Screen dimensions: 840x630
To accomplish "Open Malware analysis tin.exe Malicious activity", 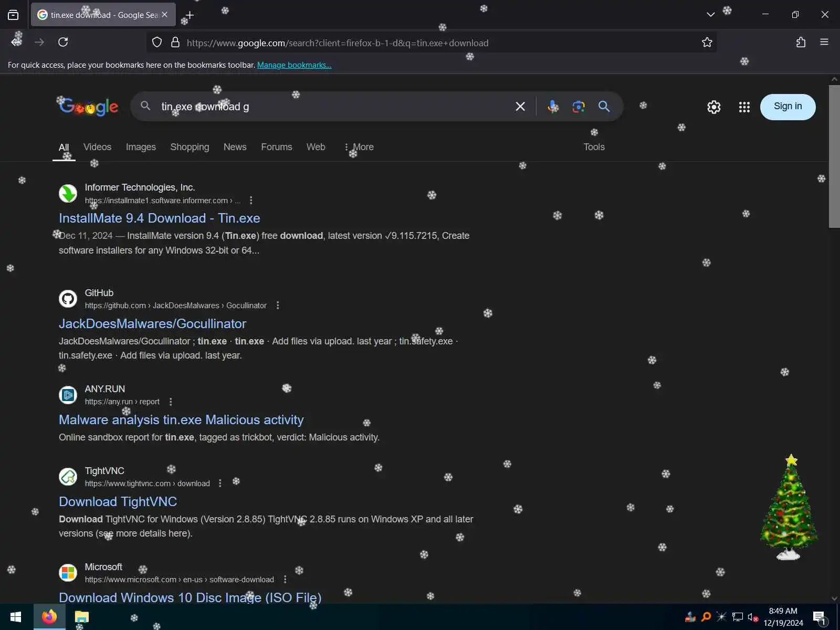I will coord(181,419).
